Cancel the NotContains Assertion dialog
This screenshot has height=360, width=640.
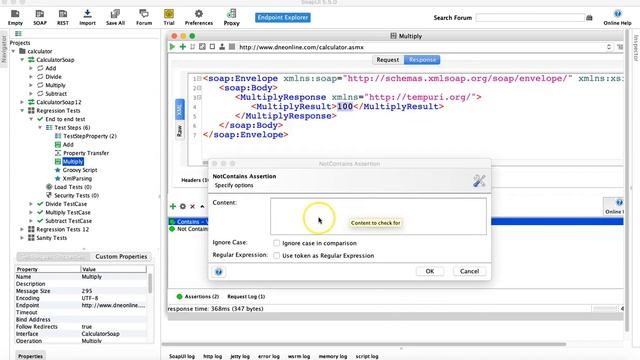[469, 271]
